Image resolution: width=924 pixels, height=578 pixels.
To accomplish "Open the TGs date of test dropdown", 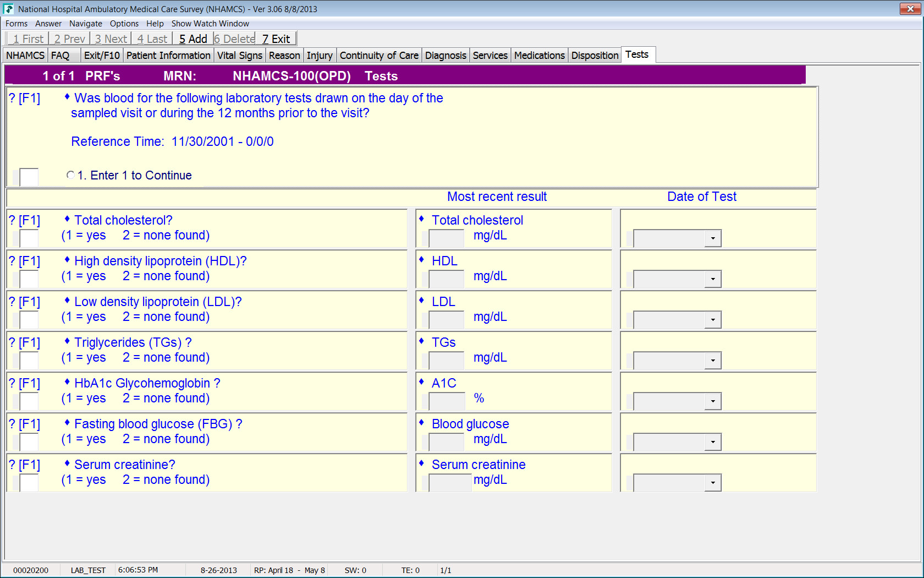I will point(713,361).
